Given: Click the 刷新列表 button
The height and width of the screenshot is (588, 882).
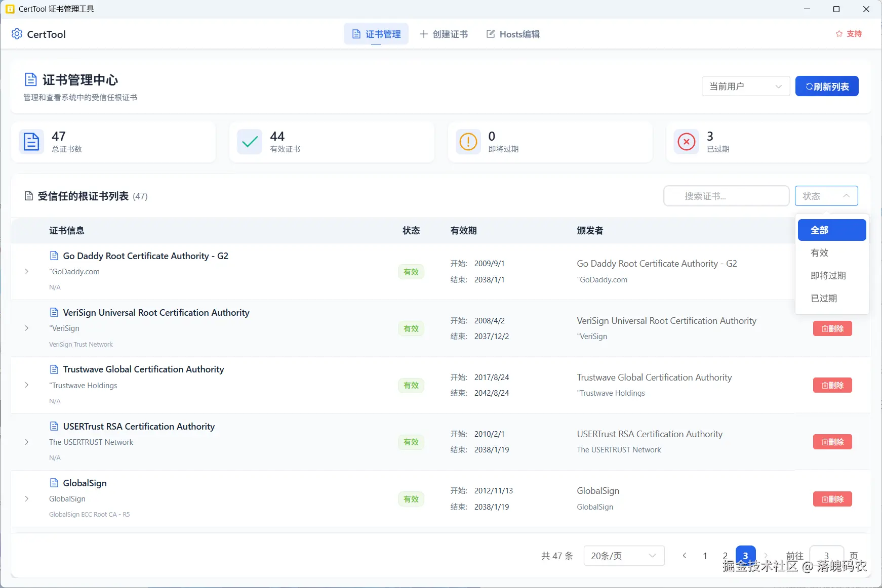Looking at the screenshot, I should (x=827, y=86).
